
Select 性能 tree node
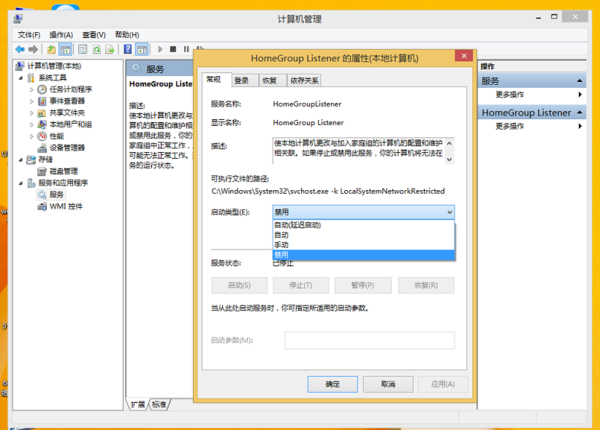click(57, 136)
